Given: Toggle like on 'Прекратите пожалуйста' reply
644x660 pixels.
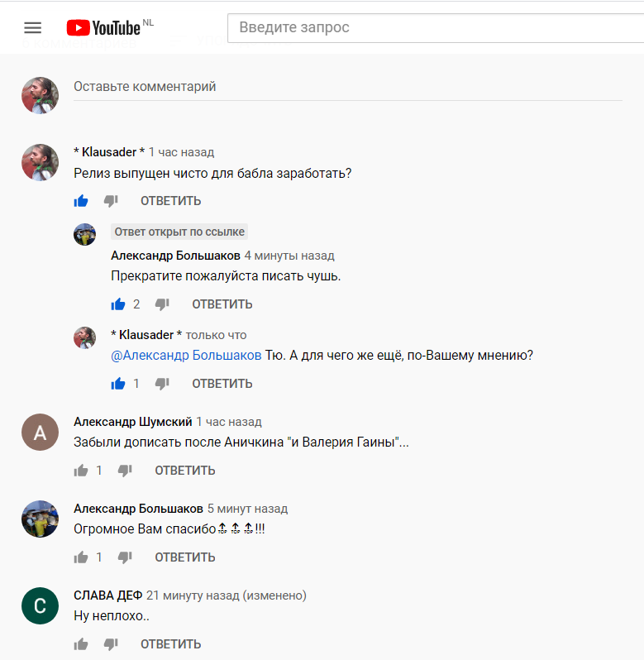Looking at the screenshot, I should 118,304.
